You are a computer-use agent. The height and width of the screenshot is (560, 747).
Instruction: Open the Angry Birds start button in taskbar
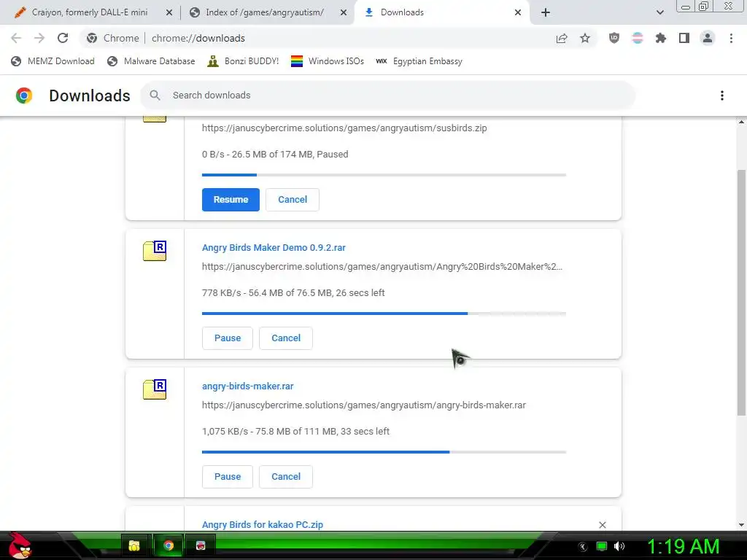[x=20, y=545]
